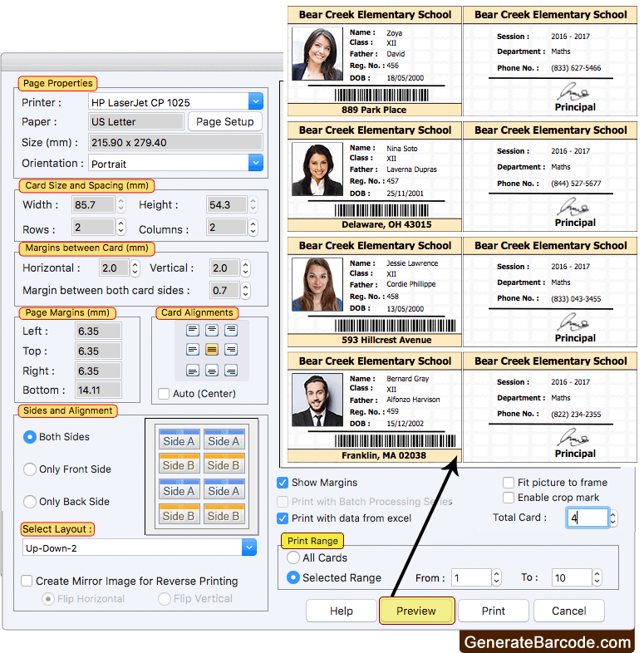Click the Cancel button
Viewport: 644px width, 653px height.
coord(569,611)
